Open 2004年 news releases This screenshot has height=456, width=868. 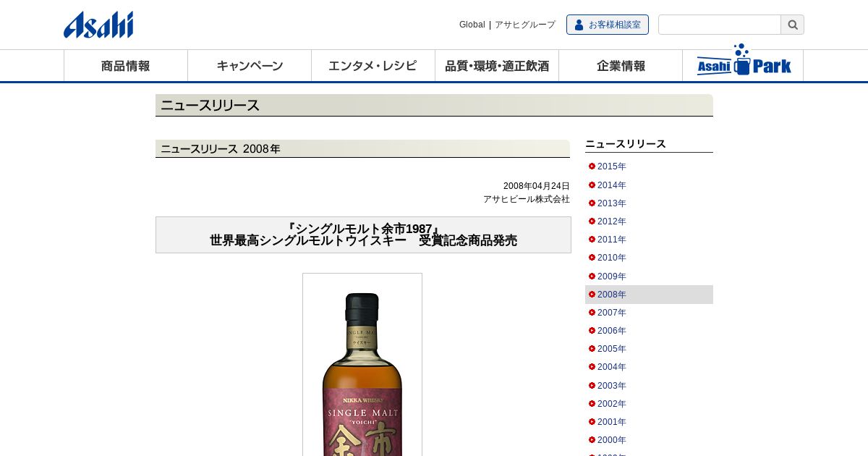pos(612,367)
